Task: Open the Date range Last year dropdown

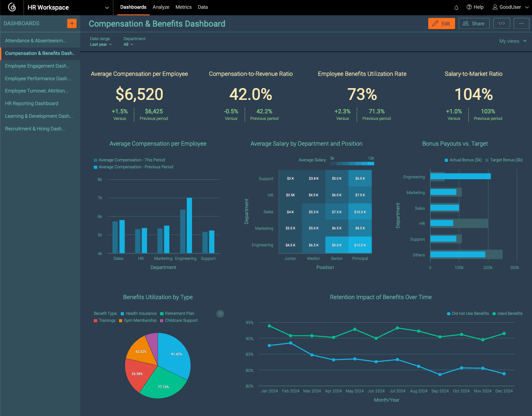Action: [101, 44]
